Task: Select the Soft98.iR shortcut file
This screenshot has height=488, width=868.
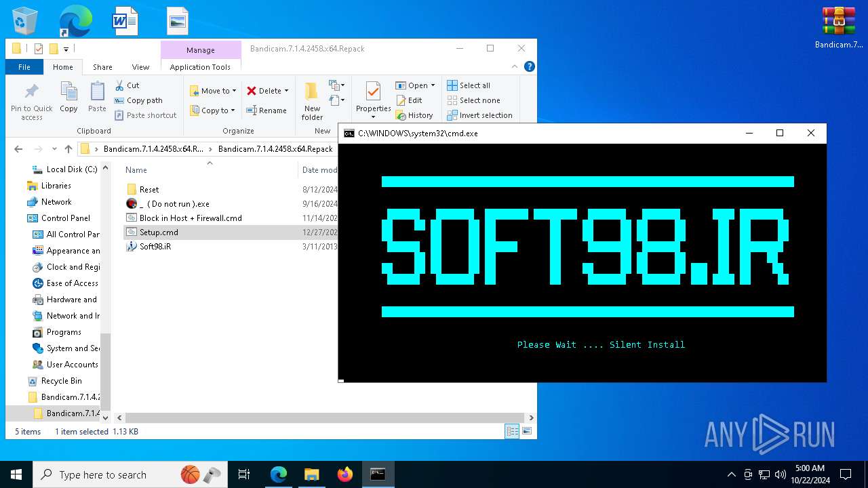Action: 149,247
